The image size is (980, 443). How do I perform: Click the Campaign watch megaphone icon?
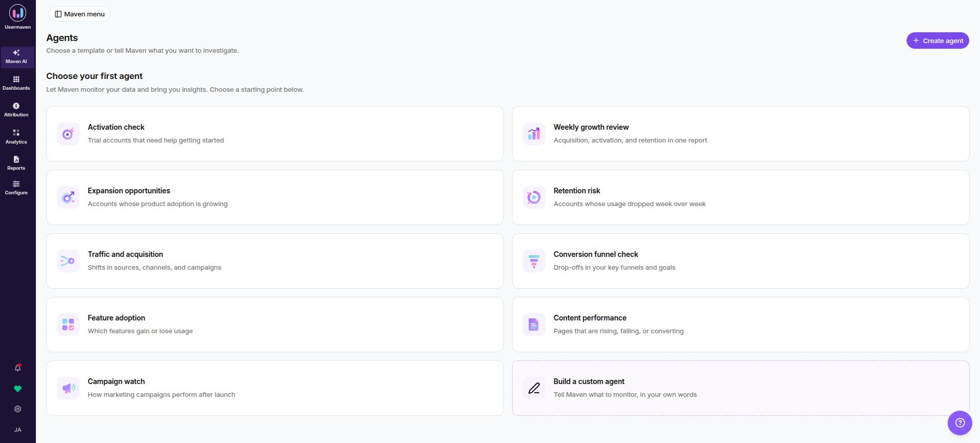[68, 388]
